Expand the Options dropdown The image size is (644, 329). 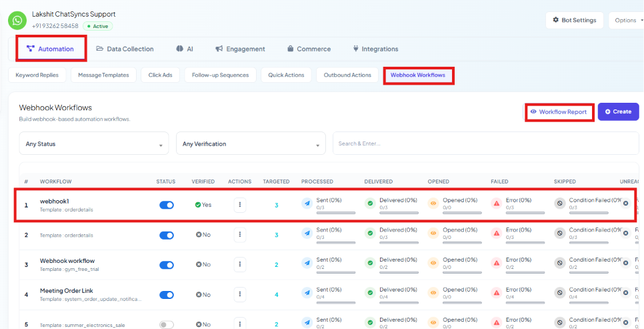[627, 20]
